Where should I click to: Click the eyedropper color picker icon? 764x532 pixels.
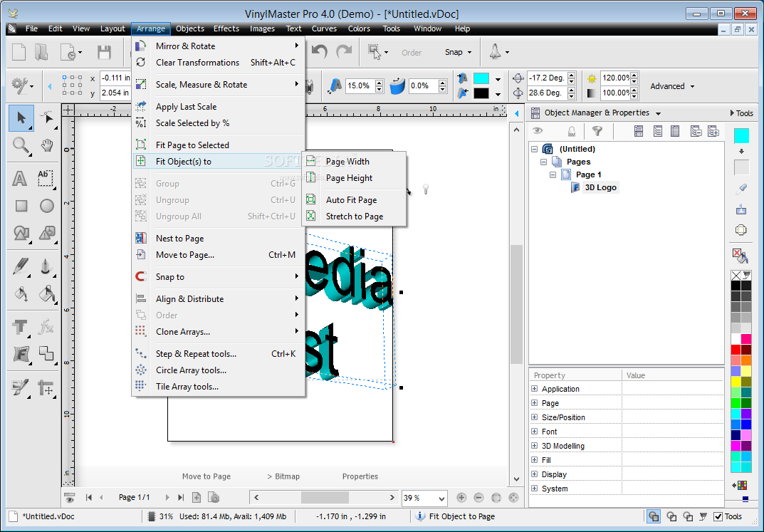(x=741, y=189)
